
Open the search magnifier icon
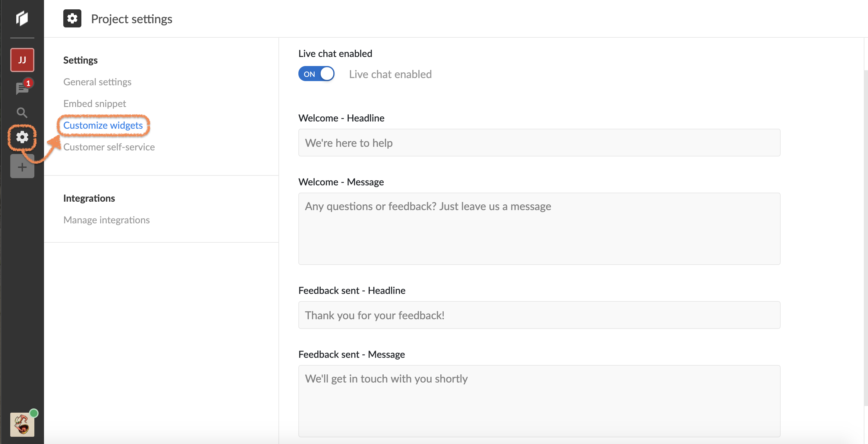point(22,112)
